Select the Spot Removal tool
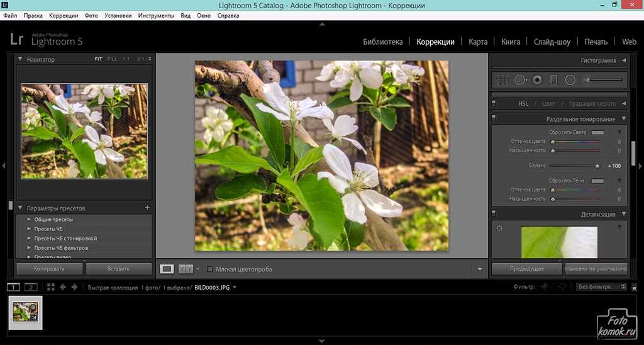The width and height of the screenshot is (644, 345). point(520,80)
